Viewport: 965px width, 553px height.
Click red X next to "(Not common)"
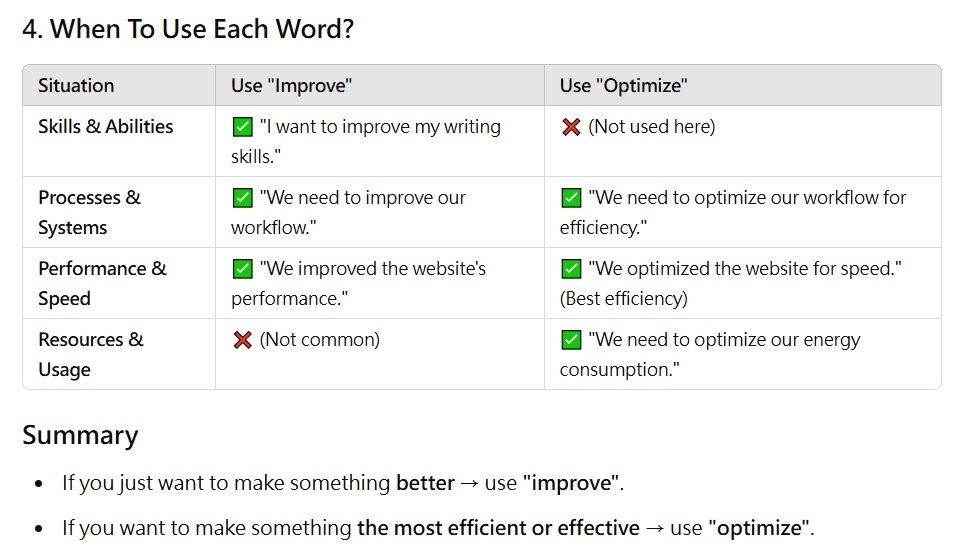pyautogui.click(x=242, y=340)
